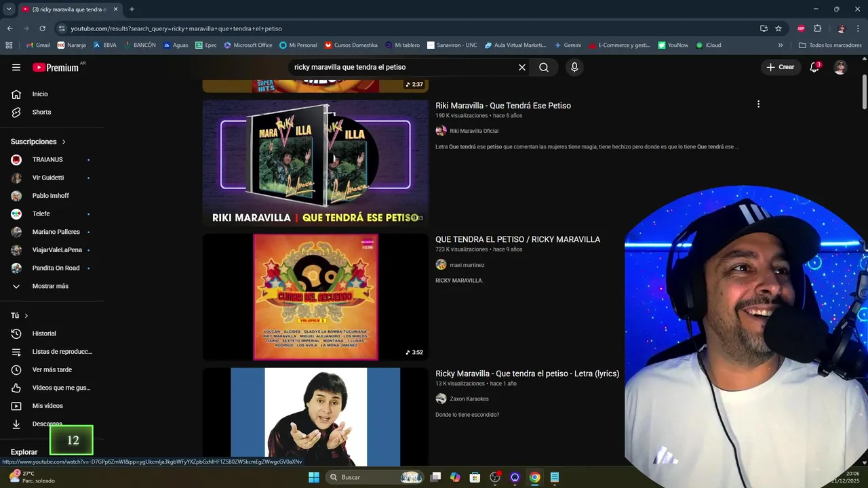
Task: Open the YouTube hamburger guide menu
Action: [x=16, y=67]
